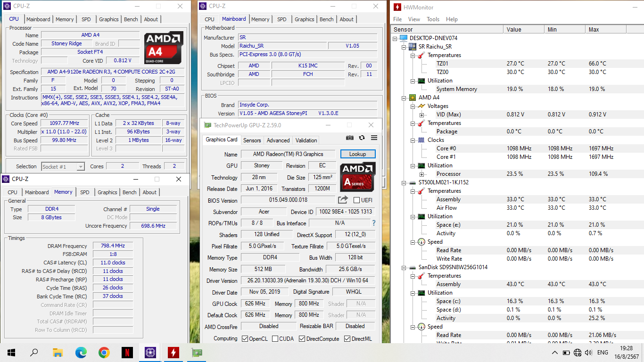Collapse the SanDisk SD9SN8W256G1014 node
644x362 pixels.
(404, 267)
